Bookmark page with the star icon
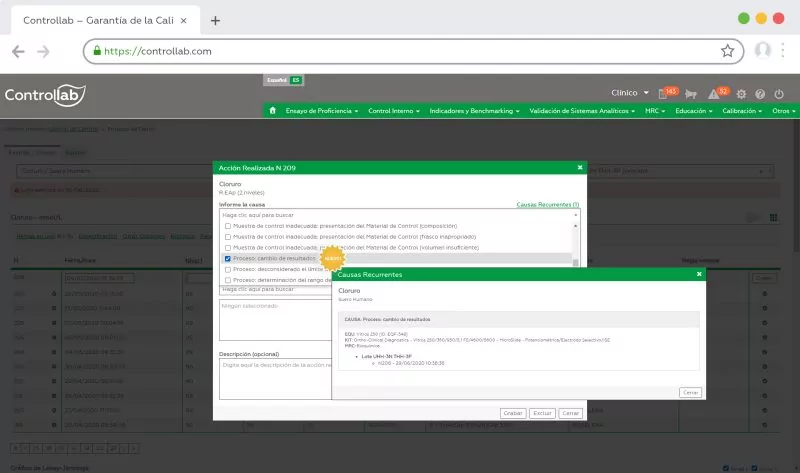Viewport: 800px width, 473px height. (727, 50)
